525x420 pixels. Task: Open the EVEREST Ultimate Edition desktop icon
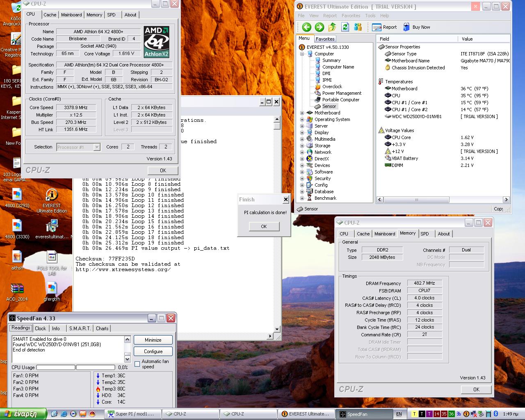(51, 201)
